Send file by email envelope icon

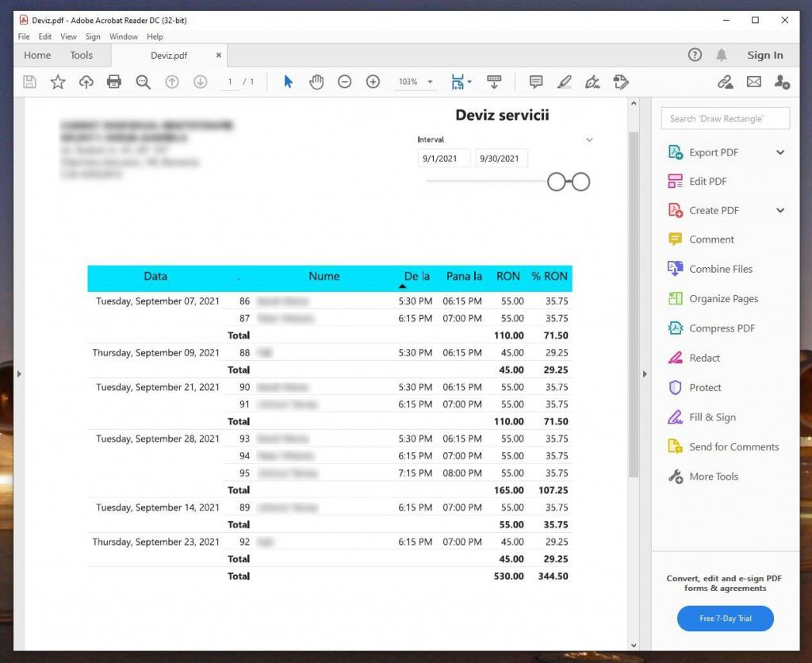click(753, 82)
